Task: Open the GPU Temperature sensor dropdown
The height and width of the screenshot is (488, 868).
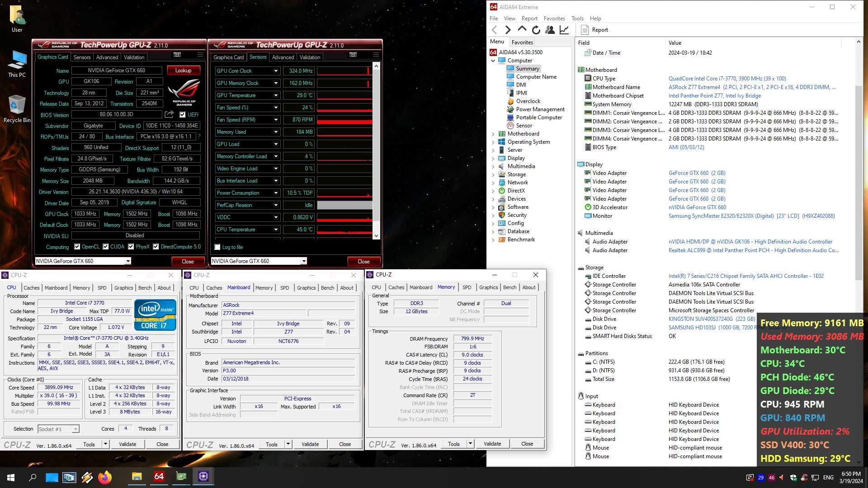Action: tap(276, 95)
